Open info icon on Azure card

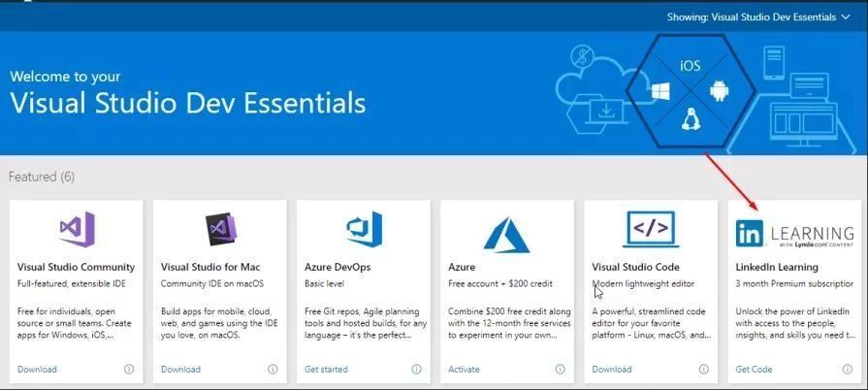560,370
